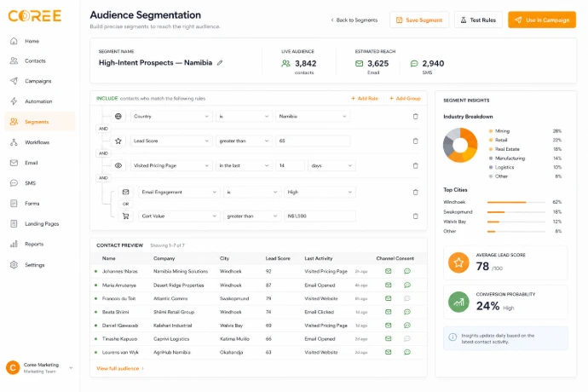Open Landing Pages in sidebar
This screenshot has width=588, height=392.
pos(40,223)
